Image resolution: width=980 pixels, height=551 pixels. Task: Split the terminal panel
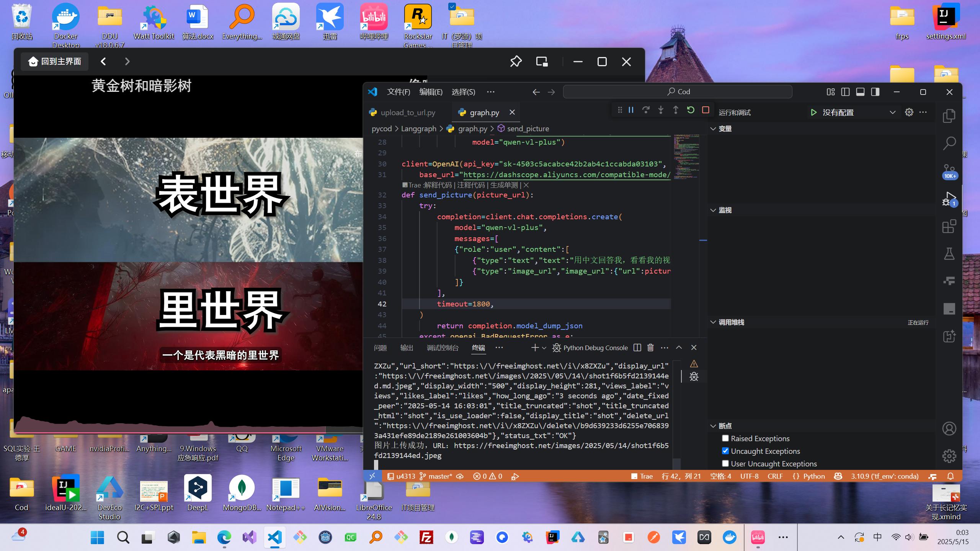click(637, 347)
